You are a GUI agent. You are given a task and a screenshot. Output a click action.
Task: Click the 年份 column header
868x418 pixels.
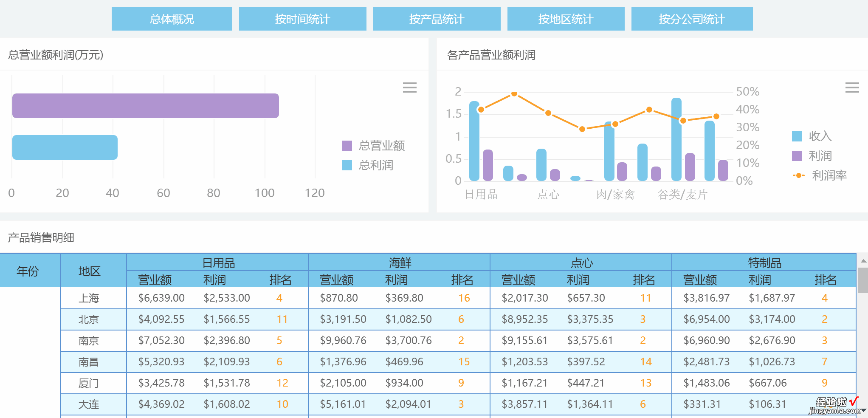[28, 271]
